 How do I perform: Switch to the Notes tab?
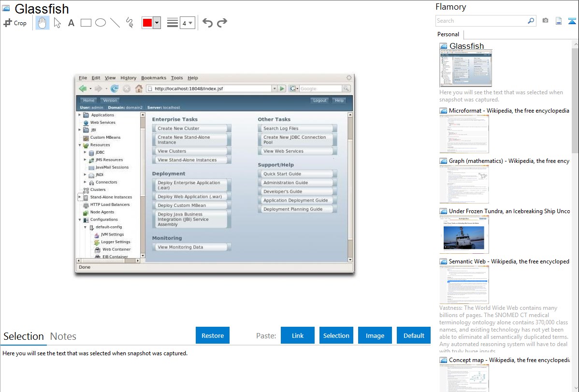pyautogui.click(x=63, y=336)
